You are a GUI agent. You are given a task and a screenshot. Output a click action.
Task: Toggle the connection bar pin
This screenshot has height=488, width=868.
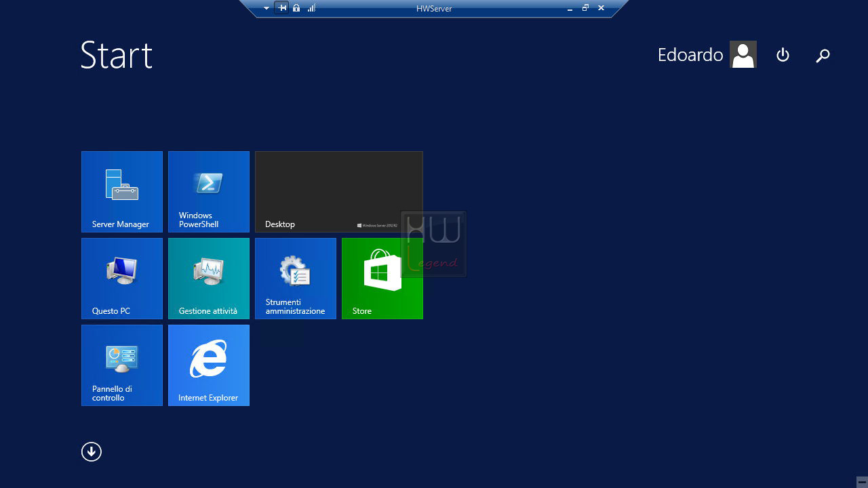(282, 8)
